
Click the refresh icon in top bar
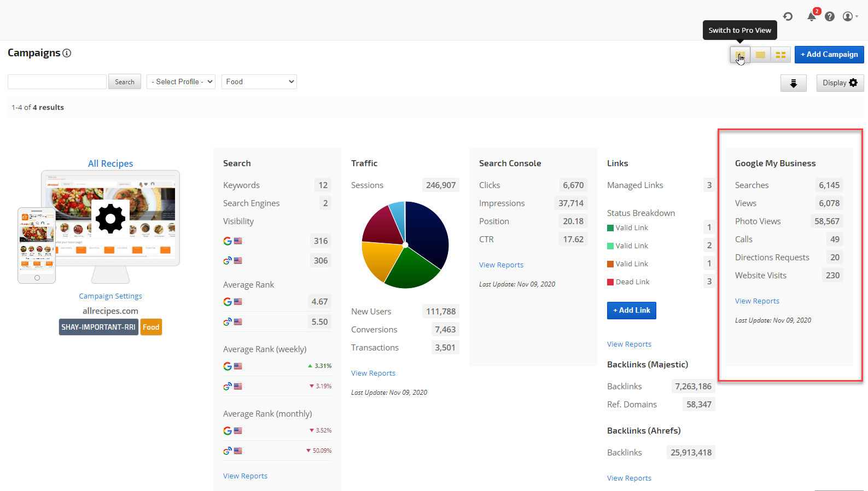click(788, 16)
